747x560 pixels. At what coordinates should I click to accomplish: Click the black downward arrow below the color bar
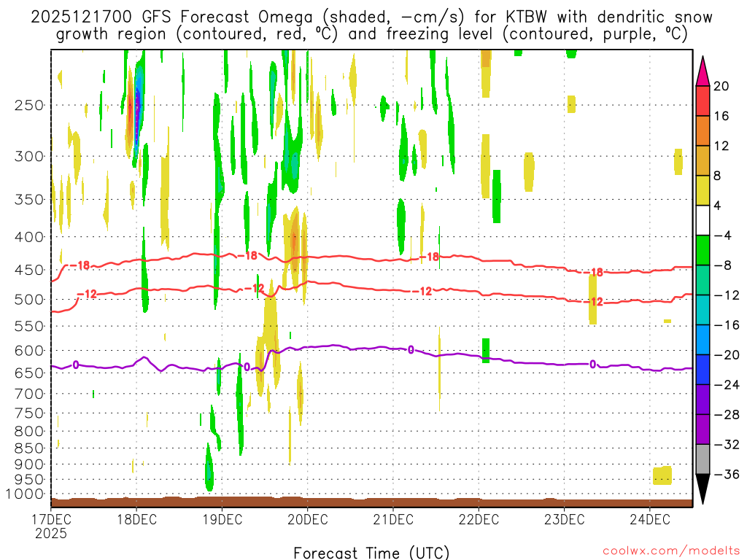[x=703, y=489]
